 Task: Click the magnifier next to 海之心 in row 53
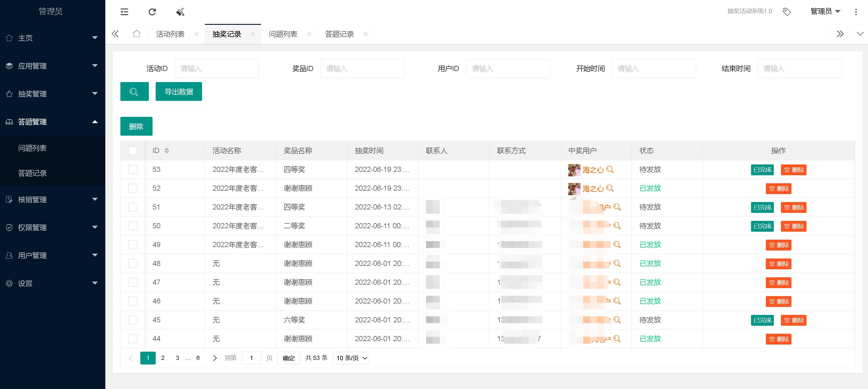[x=610, y=169]
